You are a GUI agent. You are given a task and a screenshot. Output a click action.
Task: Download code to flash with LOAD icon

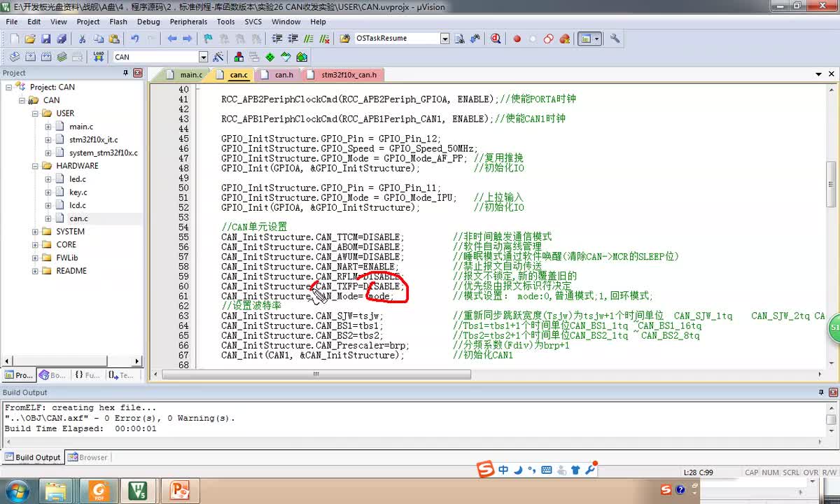98,57
